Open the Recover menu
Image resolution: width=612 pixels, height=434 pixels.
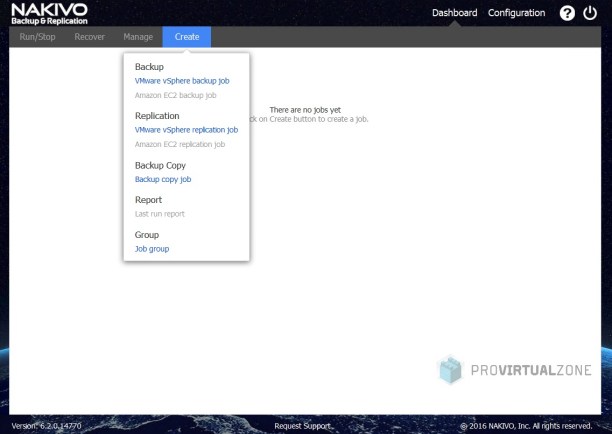pos(89,37)
